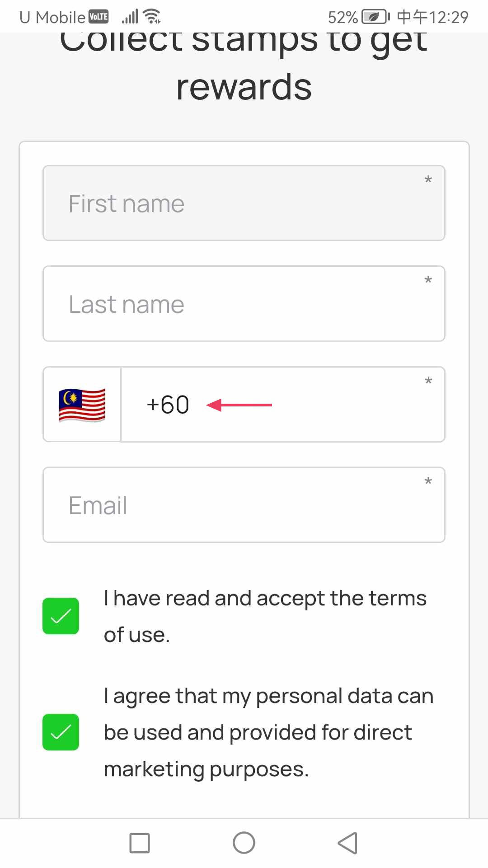Tap the 'accept the terms of use' label
Image resolution: width=488 pixels, height=868 pixels.
(x=265, y=616)
